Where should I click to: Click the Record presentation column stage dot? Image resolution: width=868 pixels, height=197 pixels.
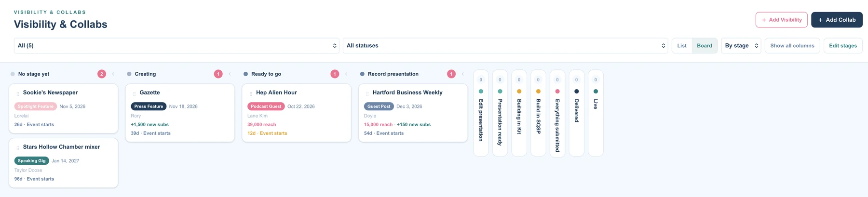point(362,74)
